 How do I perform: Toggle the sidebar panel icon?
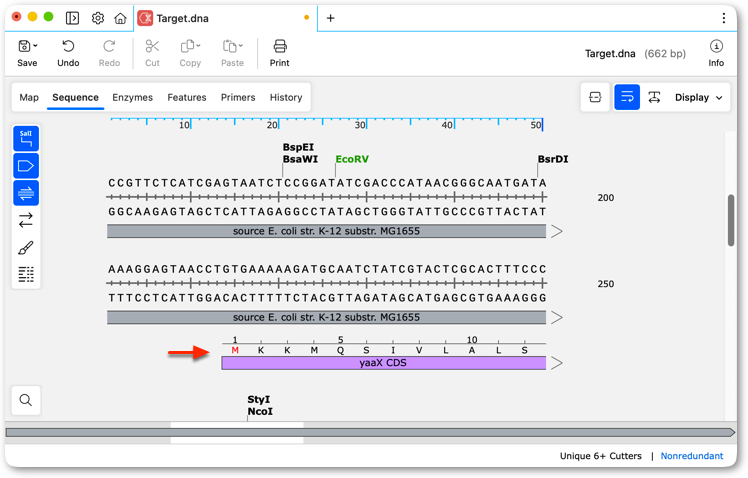[72, 18]
